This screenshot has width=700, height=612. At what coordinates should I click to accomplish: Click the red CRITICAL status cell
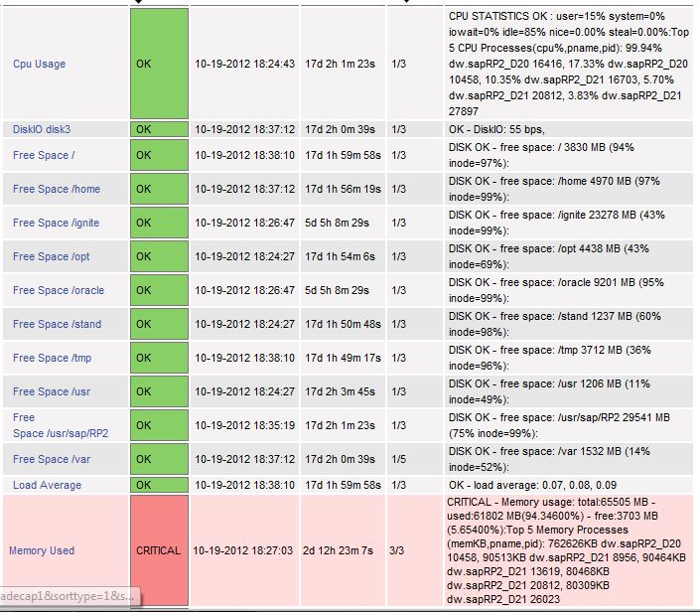(158, 550)
